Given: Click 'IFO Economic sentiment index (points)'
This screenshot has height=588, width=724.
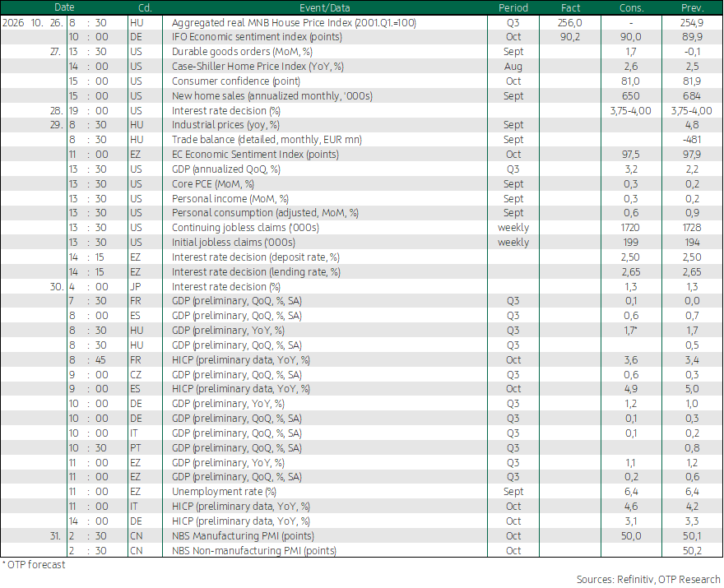Looking at the screenshot, I should (257, 37).
